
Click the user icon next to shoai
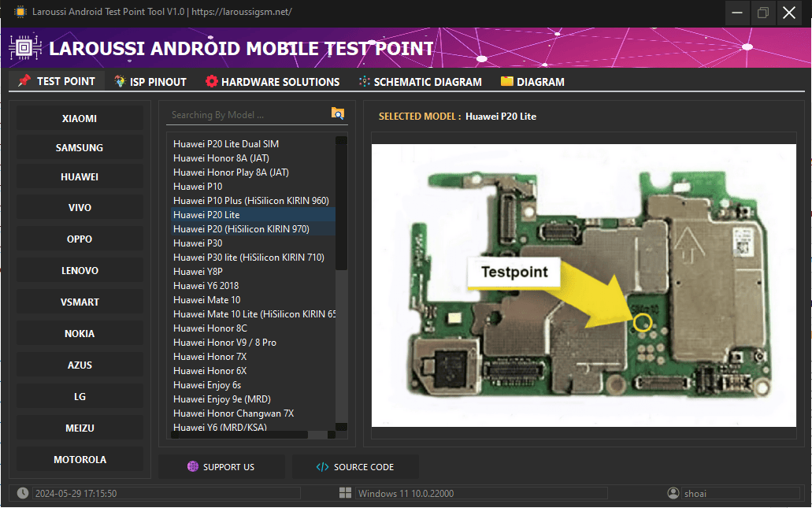coord(673,493)
